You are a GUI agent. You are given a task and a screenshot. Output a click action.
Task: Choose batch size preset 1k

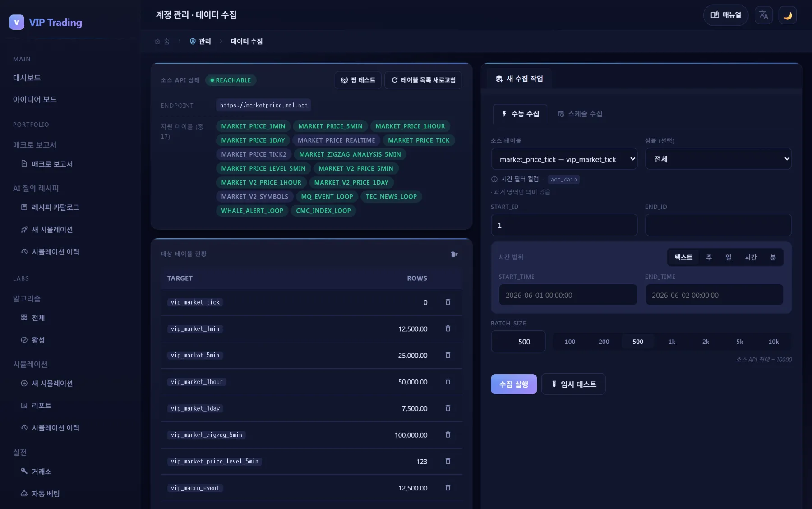coord(672,342)
